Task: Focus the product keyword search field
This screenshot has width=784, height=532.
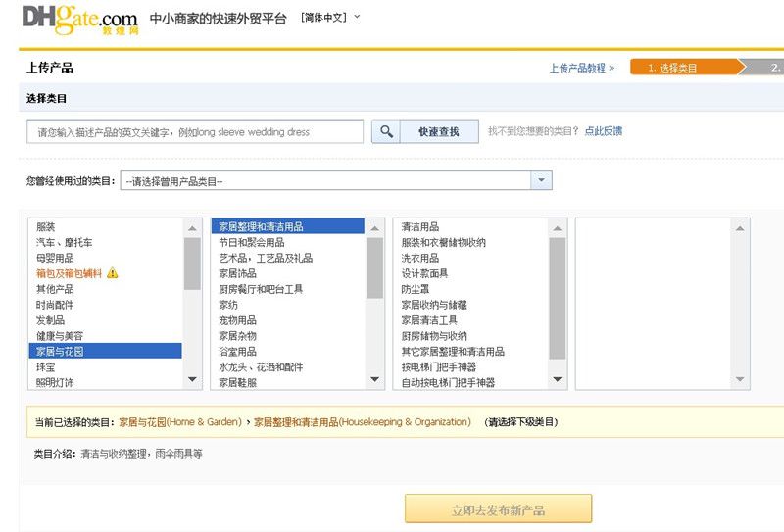Action: tap(195, 131)
